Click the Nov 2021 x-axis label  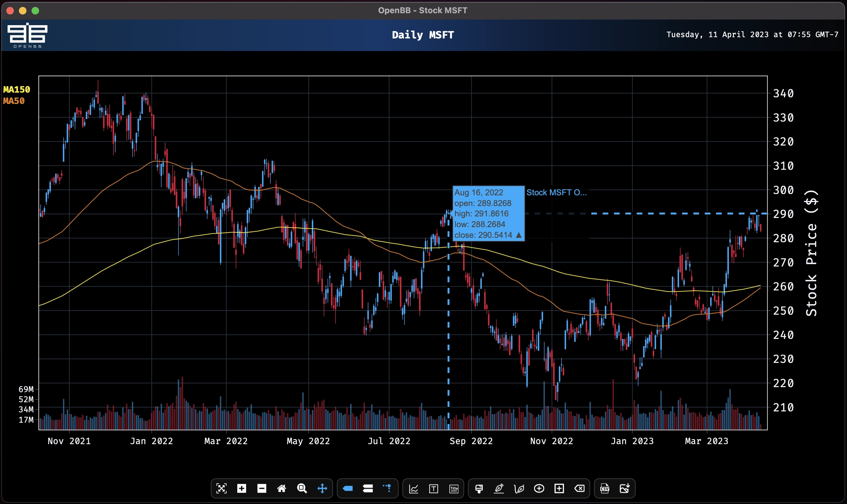(x=69, y=441)
